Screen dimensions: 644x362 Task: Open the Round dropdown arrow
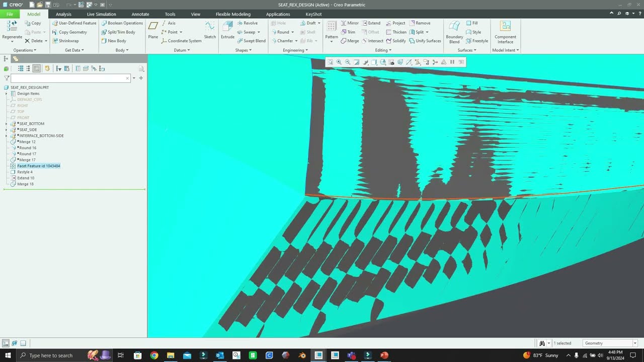pos(293,32)
